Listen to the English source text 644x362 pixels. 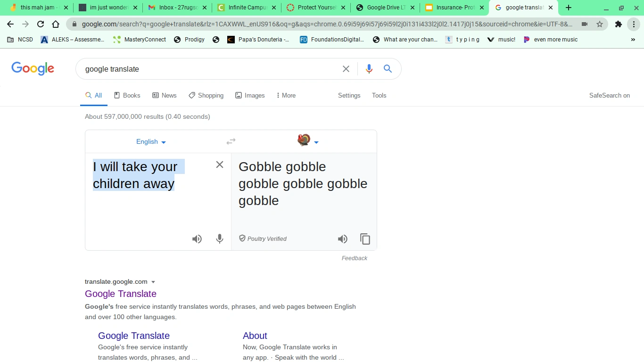pos(197,239)
